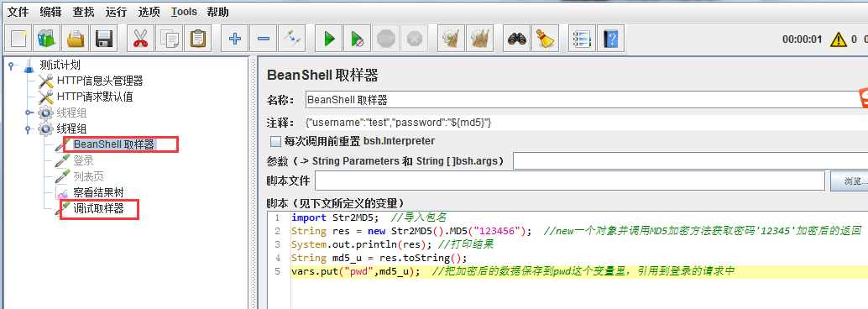Open the 帮助 menu

pos(217,12)
